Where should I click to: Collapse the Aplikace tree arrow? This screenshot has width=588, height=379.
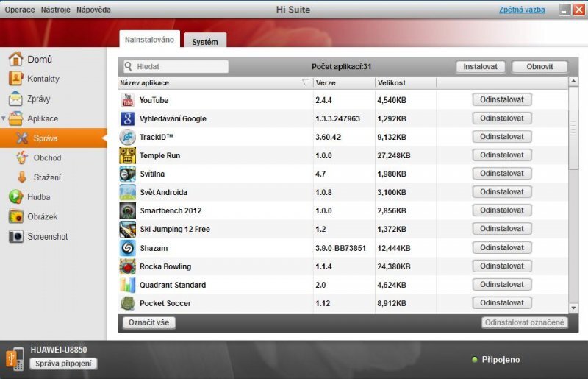pyautogui.click(x=4, y=118)
